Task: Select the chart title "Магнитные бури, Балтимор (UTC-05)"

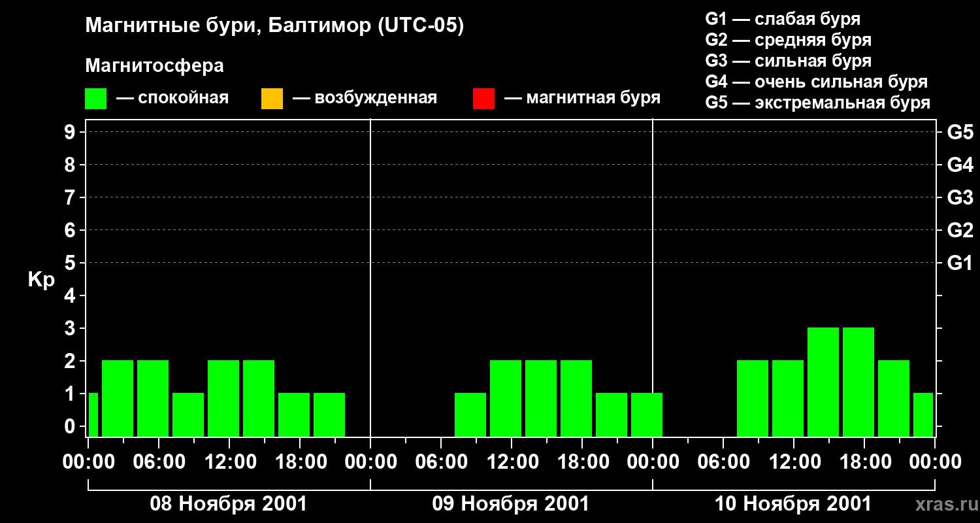Action: 274,26
